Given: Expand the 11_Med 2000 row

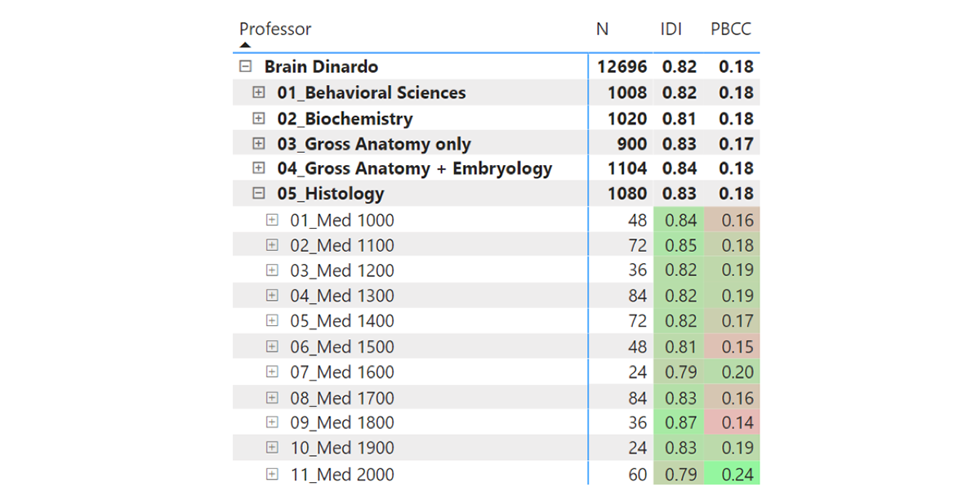Looking at the screenshot, I should click(x=272, y=474).
